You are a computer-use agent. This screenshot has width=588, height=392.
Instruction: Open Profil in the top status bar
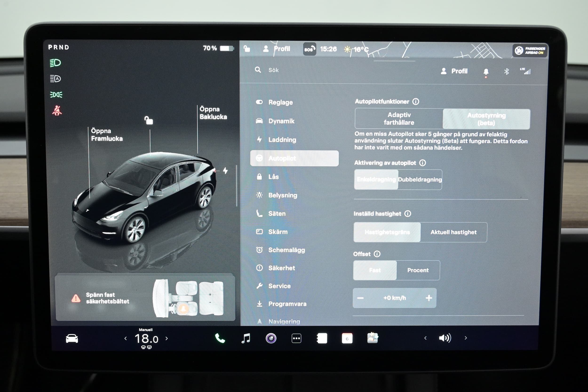point(277,49)
